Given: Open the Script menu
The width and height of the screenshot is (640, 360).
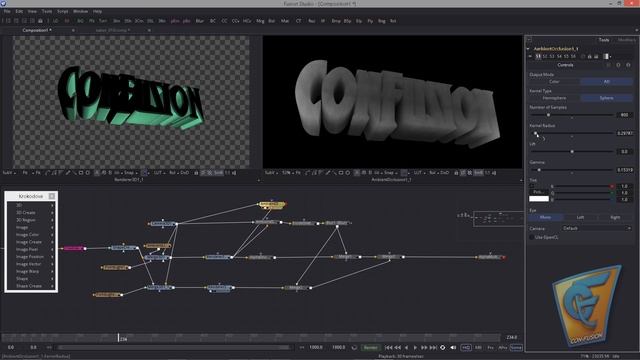Looking at the screenshot, I should (x=62, y=11).
